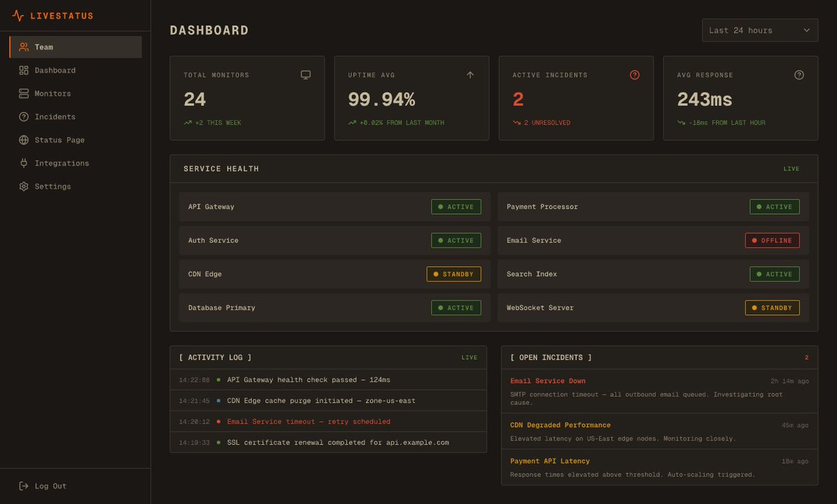Open Incidents from the sidebar
This screenshot has height=504, width=837.
75,116
